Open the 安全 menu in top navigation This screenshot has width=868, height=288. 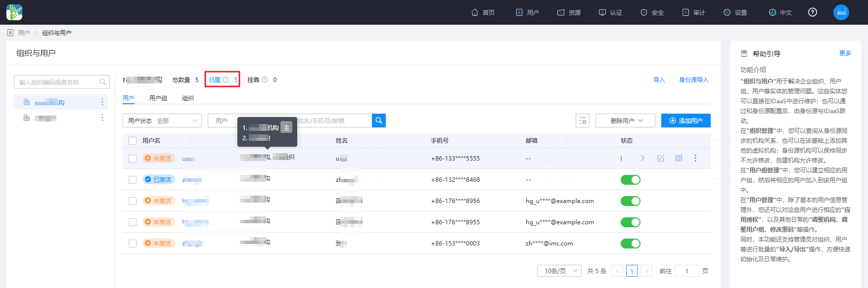pos(652,12)
